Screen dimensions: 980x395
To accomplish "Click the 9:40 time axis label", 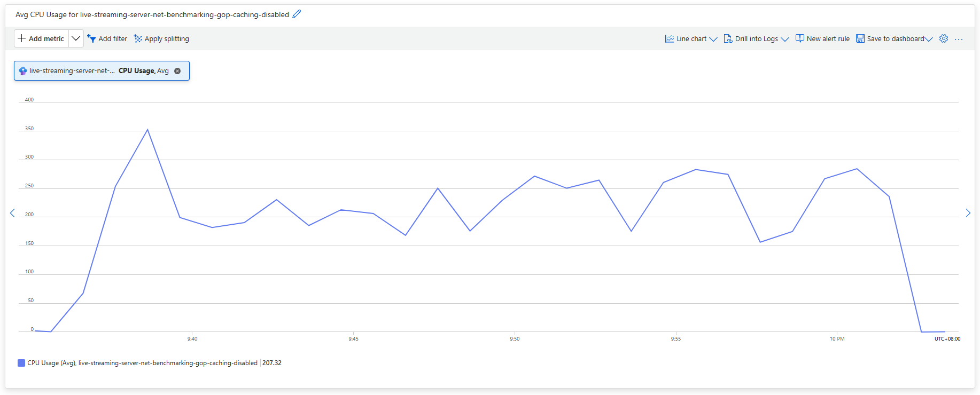I will (192, 339).
